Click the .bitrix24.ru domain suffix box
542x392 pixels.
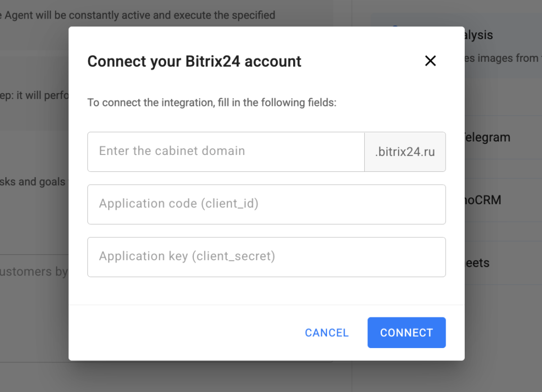[x=405, y=152]
